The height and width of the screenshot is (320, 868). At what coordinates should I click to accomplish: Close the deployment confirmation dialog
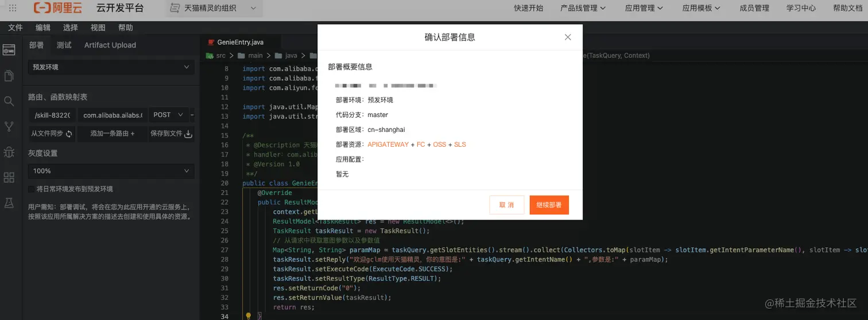[x=568, y=37]
